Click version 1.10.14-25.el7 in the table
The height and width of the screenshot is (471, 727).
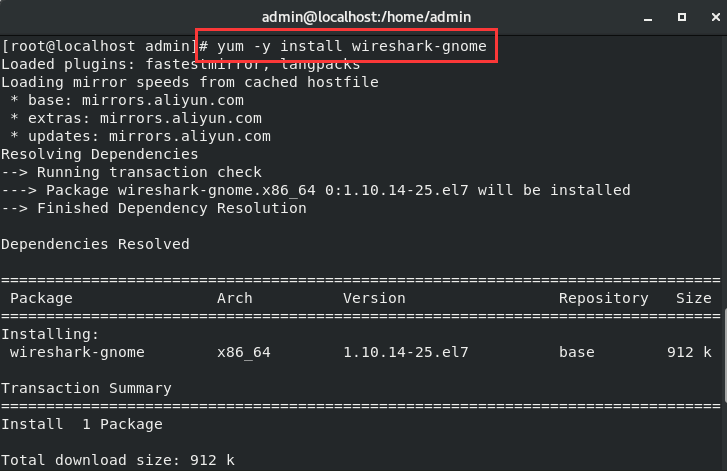point(406,352)
